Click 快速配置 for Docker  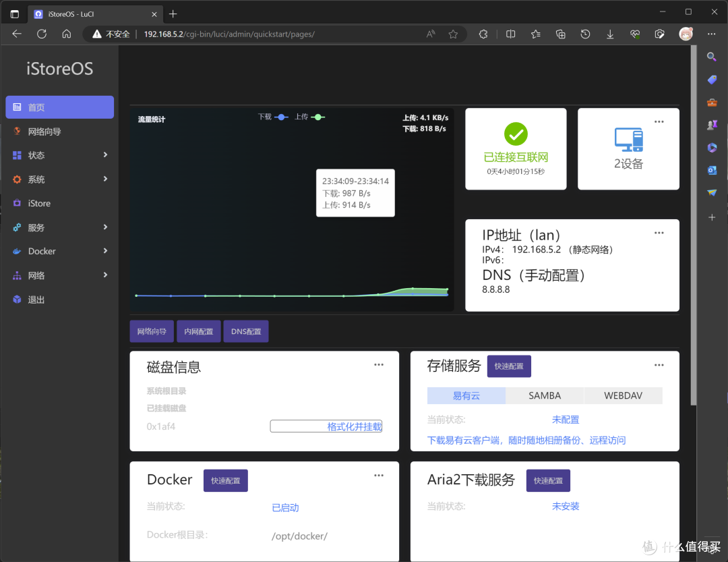coord(226,480)
